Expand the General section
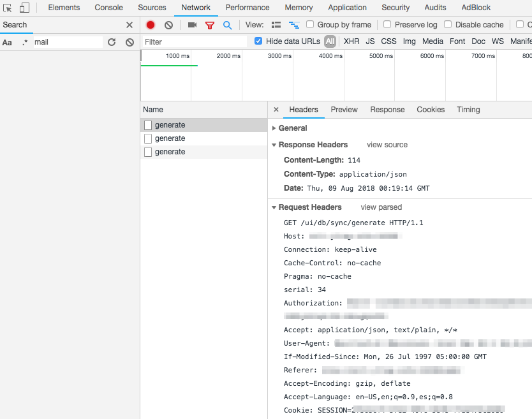The width and height of the screenshot is (532, 419). click(274, 128)
